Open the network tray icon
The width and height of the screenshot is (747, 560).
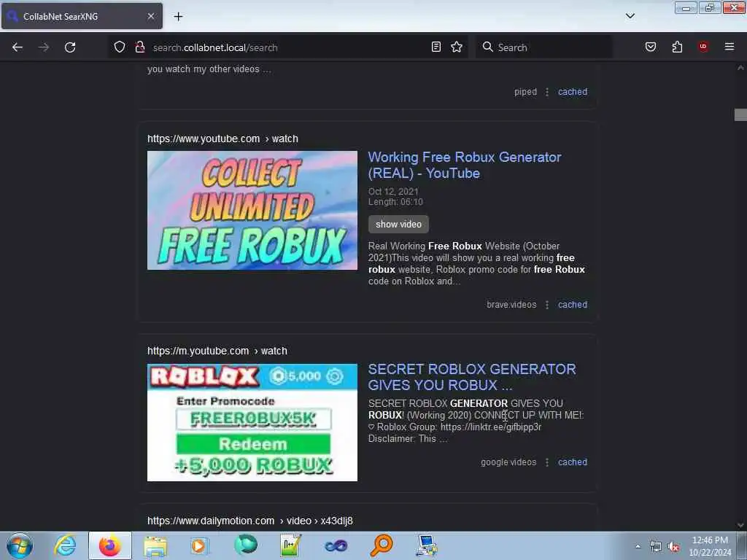(x=656, y=547)
